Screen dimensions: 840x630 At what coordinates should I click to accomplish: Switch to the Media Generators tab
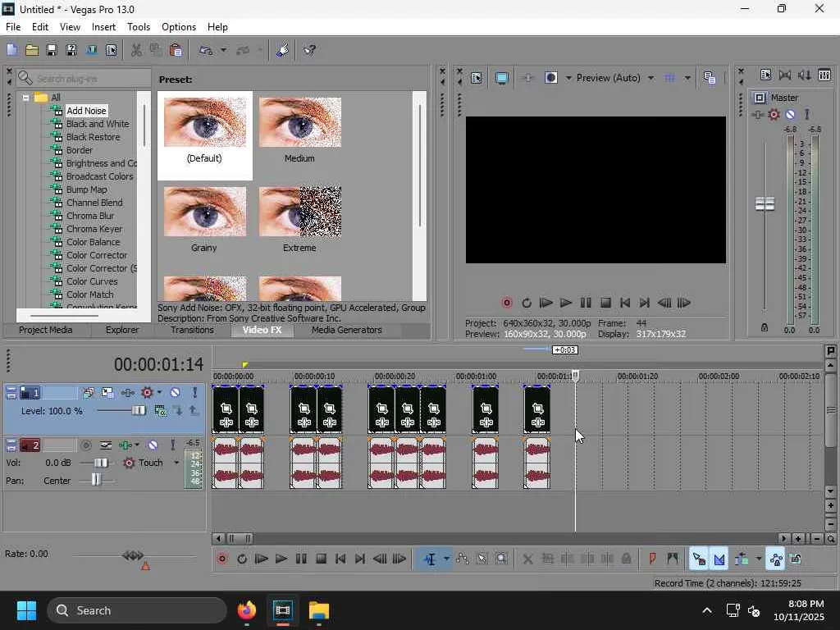click(346, 330)
